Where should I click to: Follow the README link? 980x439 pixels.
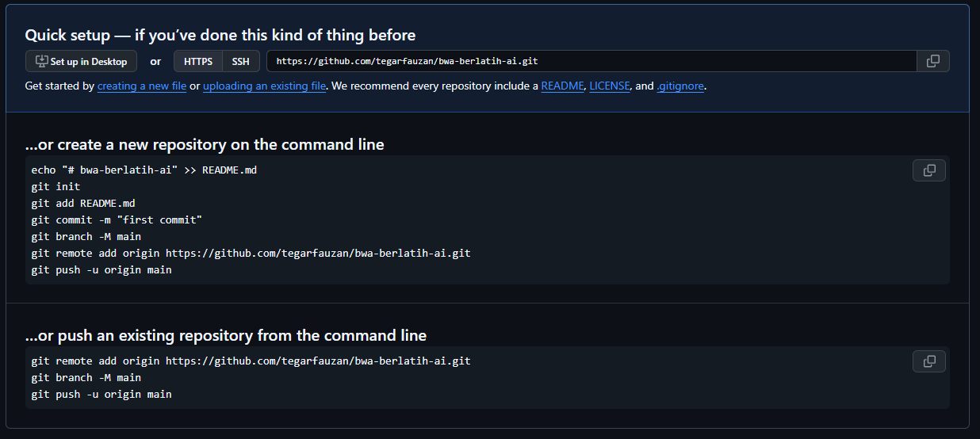(x=563, y=86)
